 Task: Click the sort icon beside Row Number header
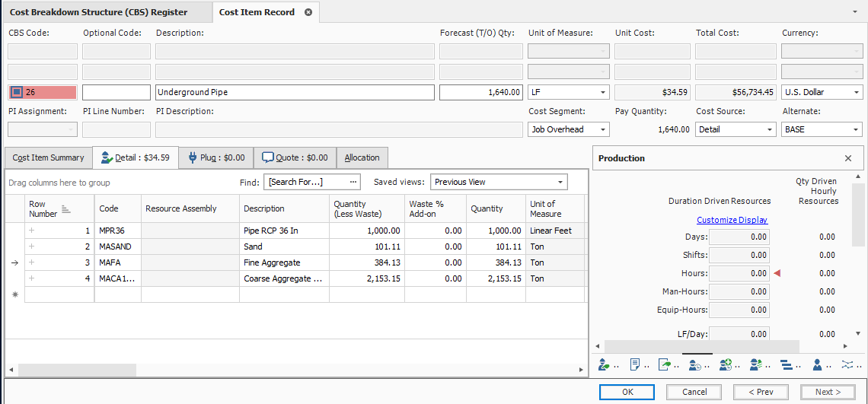[65, 209]
